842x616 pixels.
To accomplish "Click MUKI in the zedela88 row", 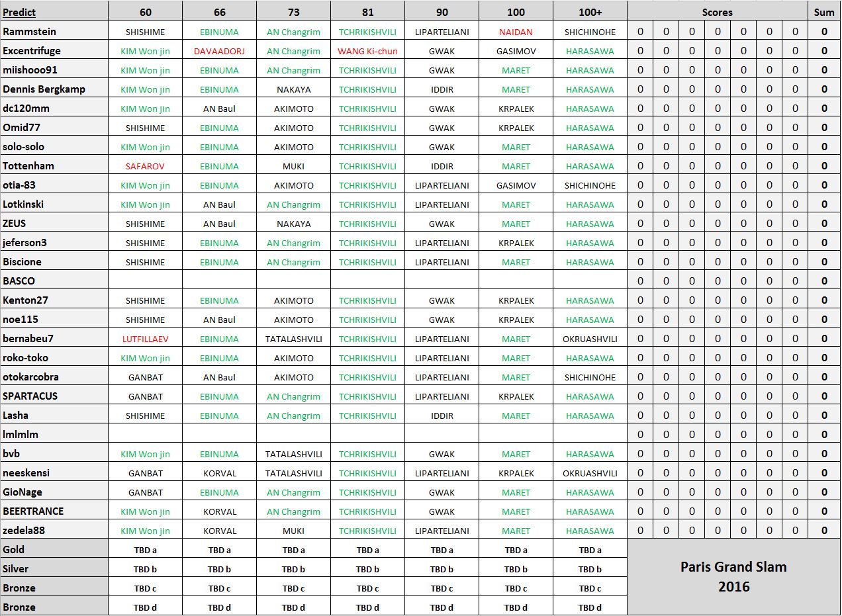I will point(293,530).
